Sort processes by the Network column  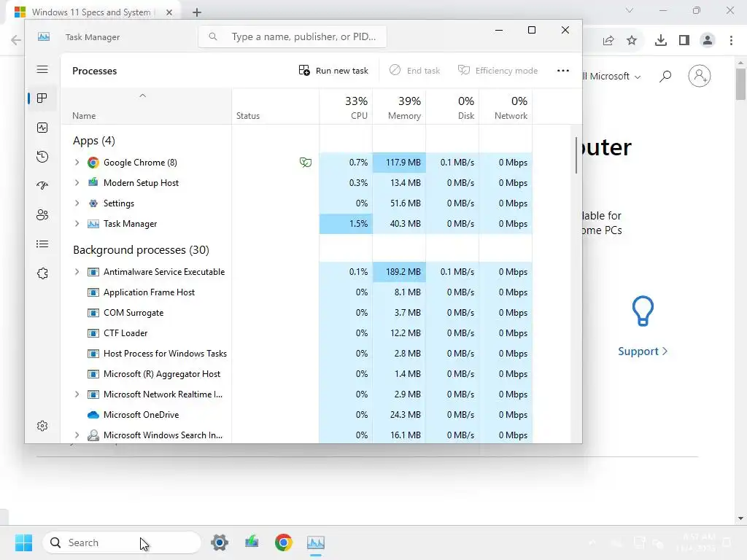(506, 107)
